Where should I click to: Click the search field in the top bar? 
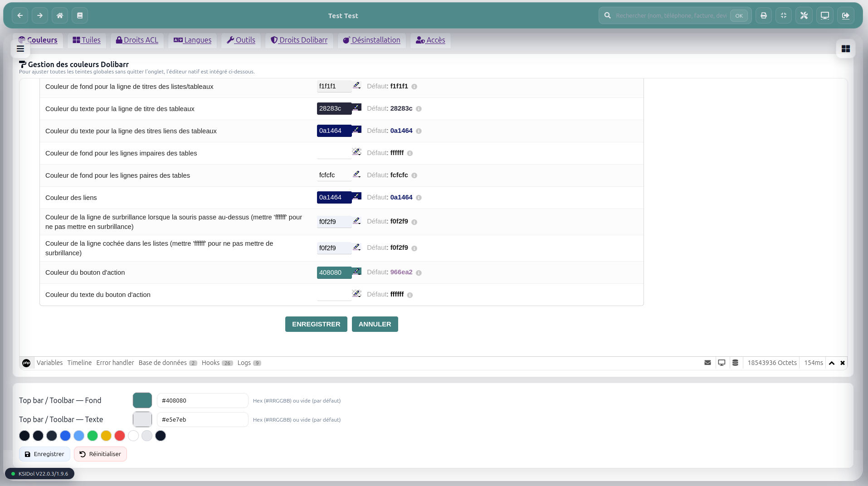coord(670,16)
